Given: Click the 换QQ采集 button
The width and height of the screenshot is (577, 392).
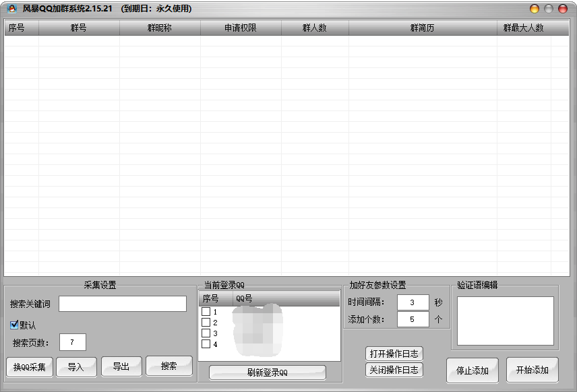Looking at the screenshot, I should point(30,367).
